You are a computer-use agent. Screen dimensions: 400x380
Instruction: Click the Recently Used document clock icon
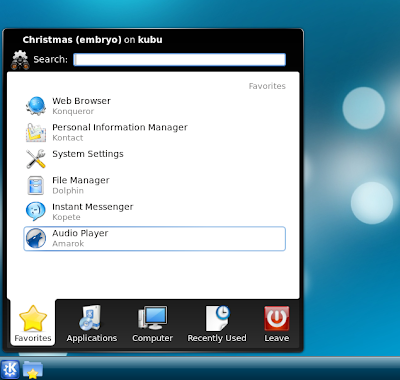[x=217, y=318]
